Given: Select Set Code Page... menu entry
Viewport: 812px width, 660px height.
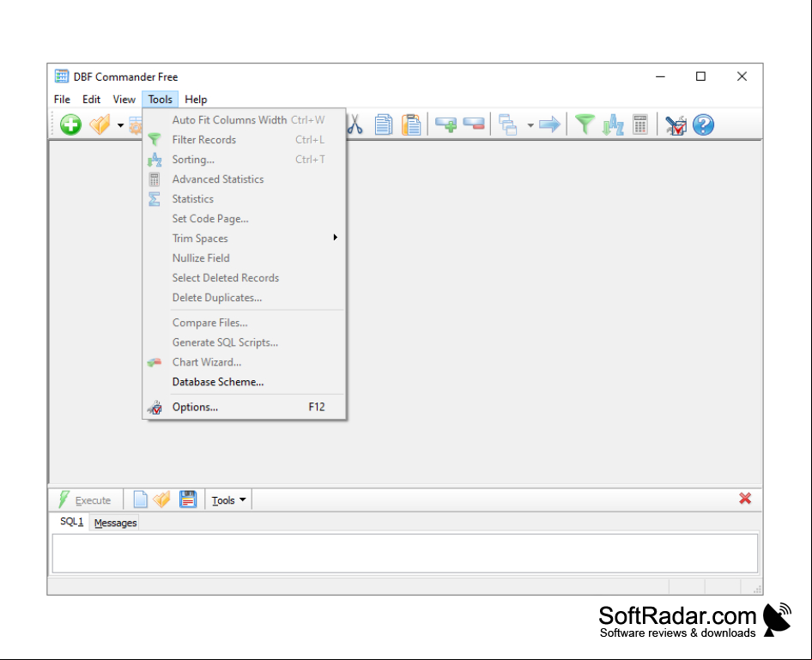Looking at the screenshot, I should pos(244,219).
